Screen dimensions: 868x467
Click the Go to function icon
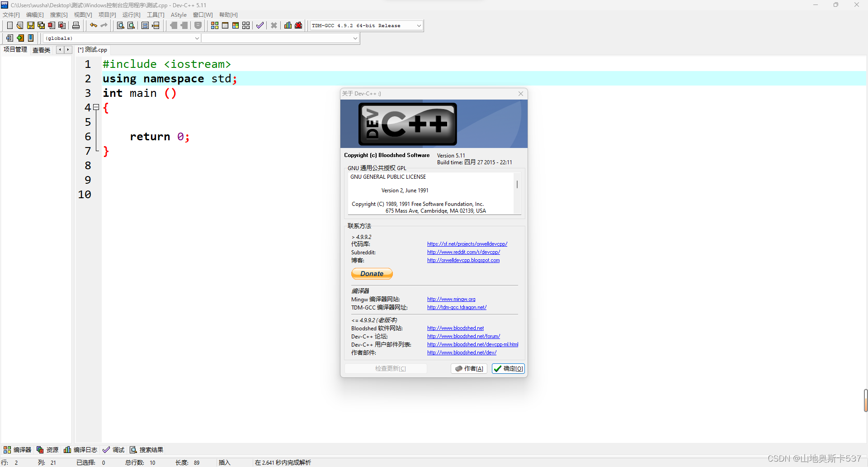145,25
